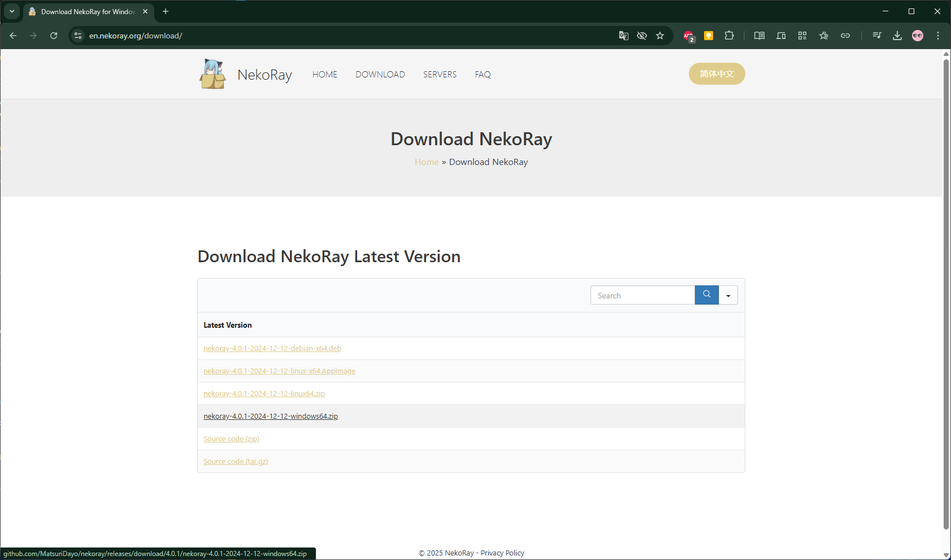
Task: Close the Download NekoRay tab
Action: click(145, 11)
